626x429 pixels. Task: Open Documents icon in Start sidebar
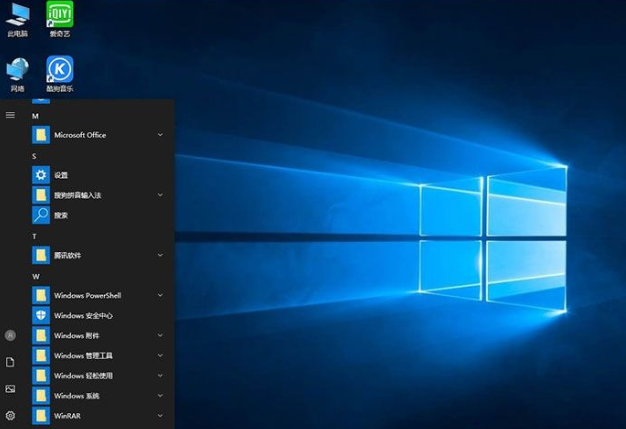[x=10, y=362]
